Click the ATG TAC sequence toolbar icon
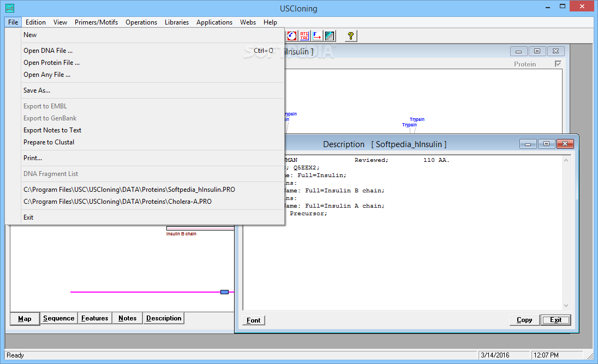 pos(304,36)
